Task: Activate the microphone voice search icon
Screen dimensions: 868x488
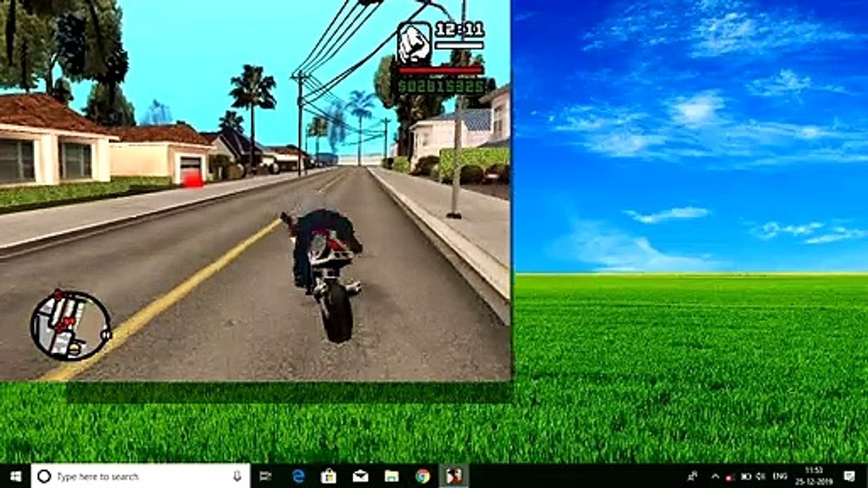Action: (237, 476)
